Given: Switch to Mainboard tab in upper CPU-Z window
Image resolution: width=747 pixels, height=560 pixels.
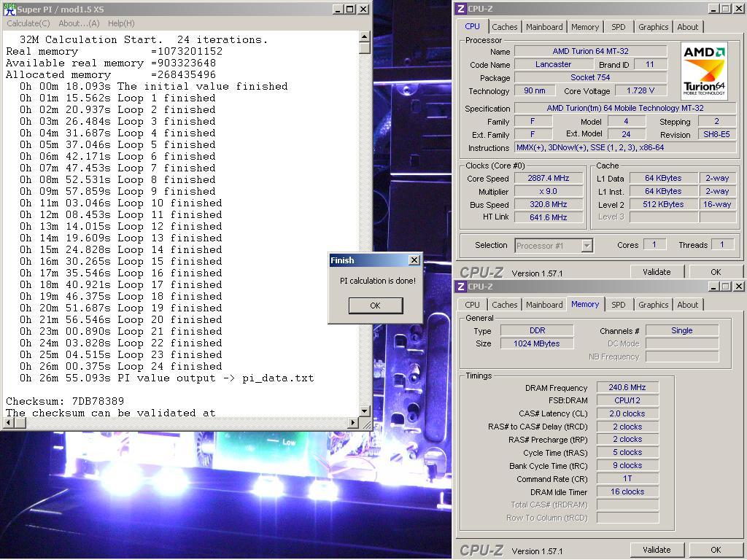Looking at the screenshot, I should tap(544, 27).
